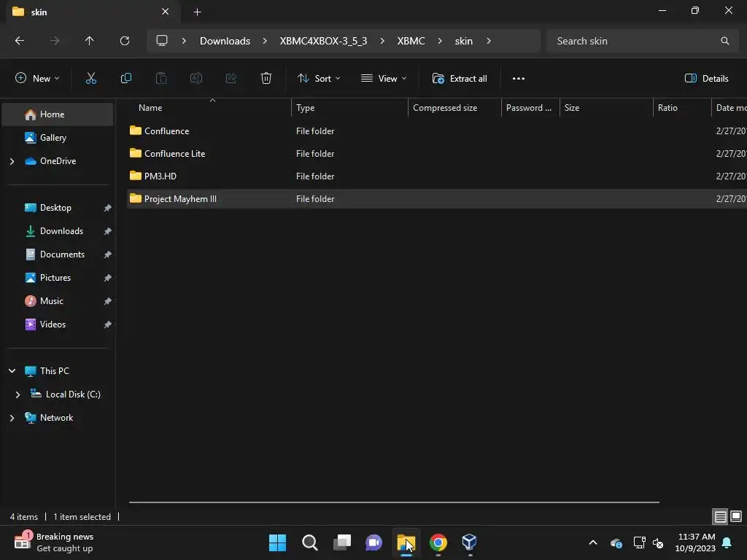747x560 pixels.
Task: Click the Rename icon in toolbar
Action: (x=196, y=79)
